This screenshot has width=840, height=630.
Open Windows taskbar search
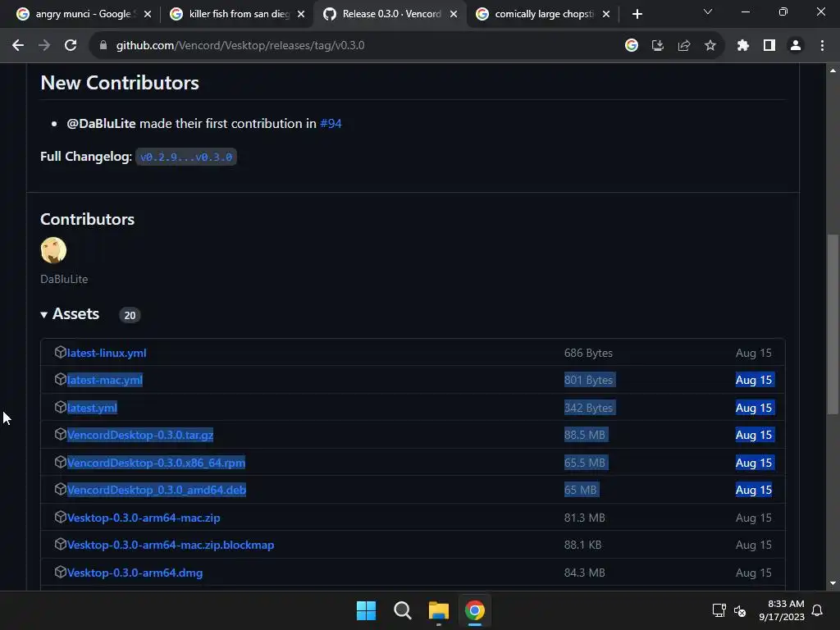[x=402, y=610]
